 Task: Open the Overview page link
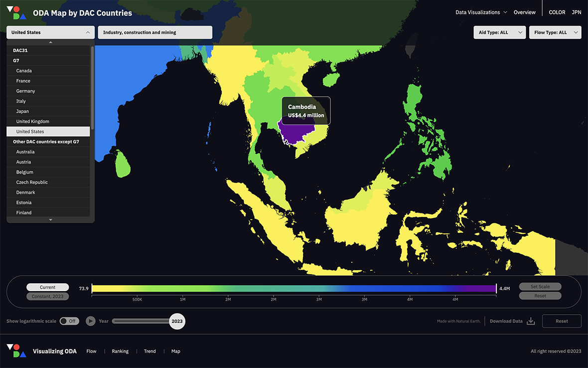click(524, 12)
